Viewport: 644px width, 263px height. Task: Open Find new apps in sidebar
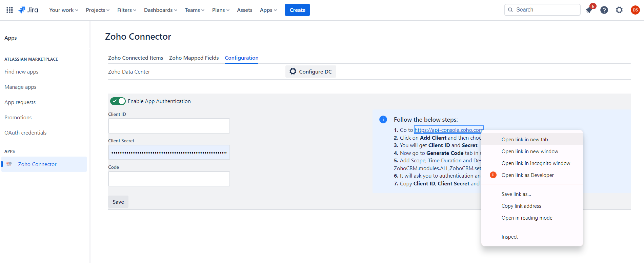pyautogui.click(x=21, y=72)
